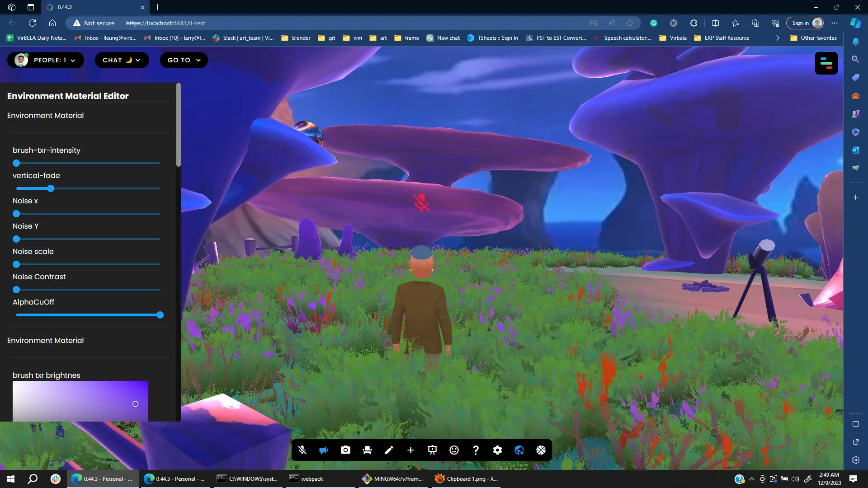Open the top-right colored lines menu button

pyautogui.click(x=826, y=63)
